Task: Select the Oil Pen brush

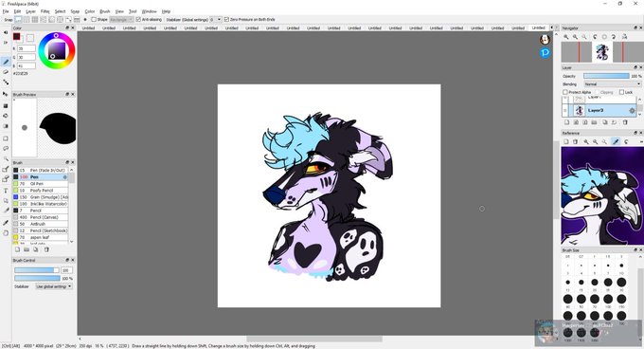Action: click(x=40, y=184)
